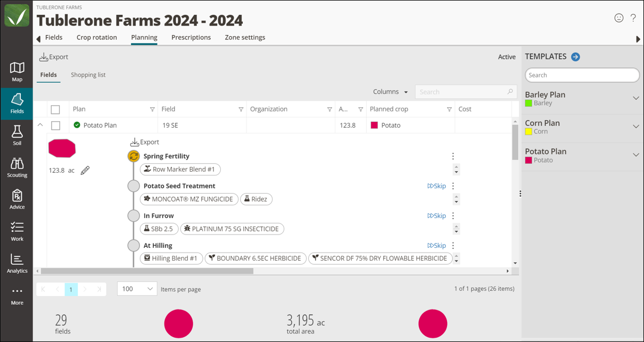The image size is (644, 342).
Task: Click the red field shape thumbnail
Action: click(62, 148)
